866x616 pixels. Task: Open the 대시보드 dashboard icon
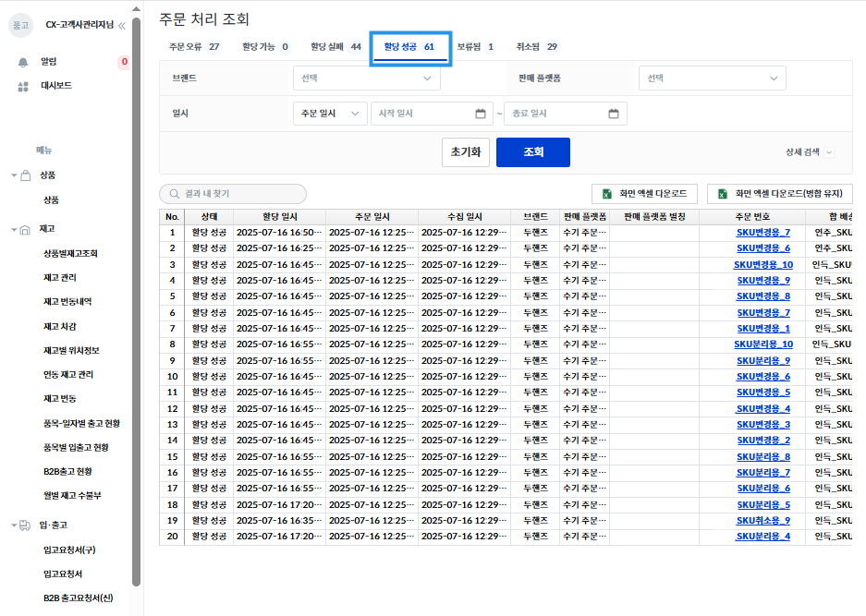pyautogui.click(x=23, y=86)
